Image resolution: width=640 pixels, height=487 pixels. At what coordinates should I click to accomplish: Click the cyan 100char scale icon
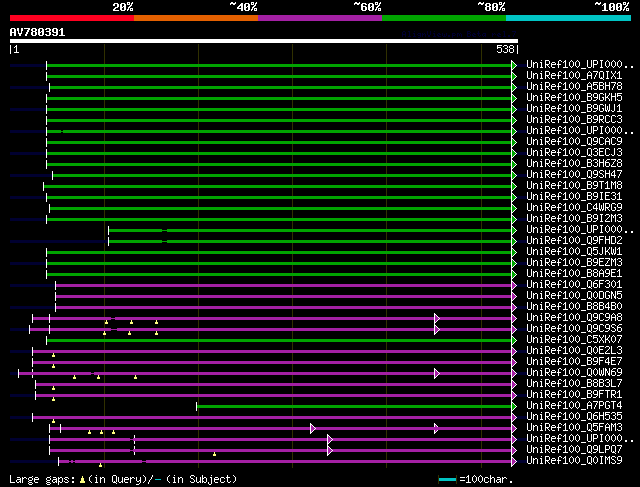coord(447,480)
